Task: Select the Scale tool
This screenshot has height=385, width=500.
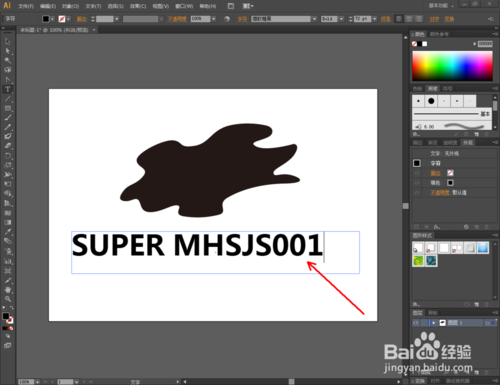Action: 8,165
